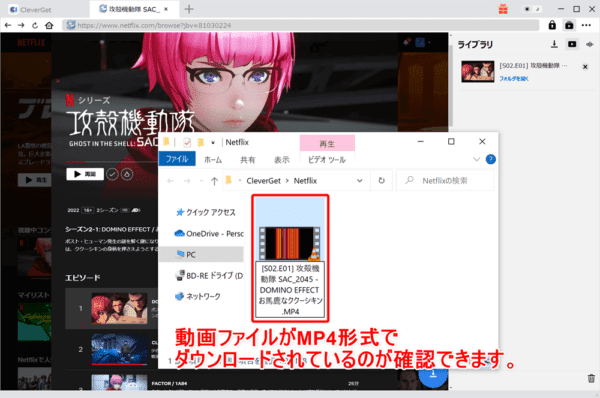This screenshot has width=600, height=398.
Task: Open OneDrive - Personal in navigation pane
Action: click(x=209, y=233)
